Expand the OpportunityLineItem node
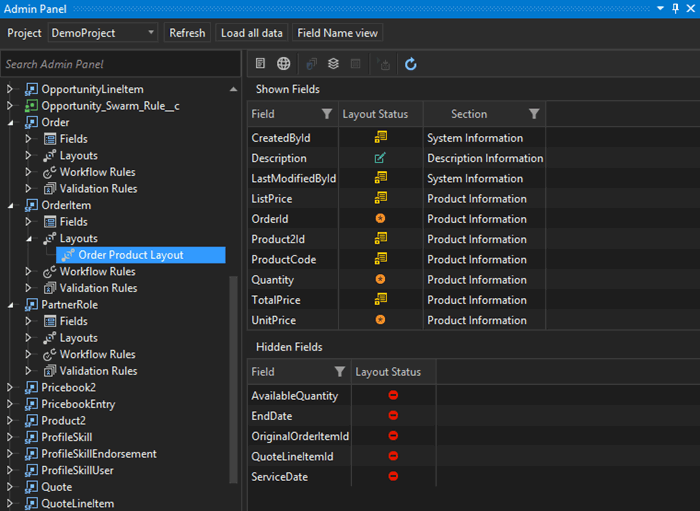Viewport: 700px width, 511px height. (x=9, y=89)
